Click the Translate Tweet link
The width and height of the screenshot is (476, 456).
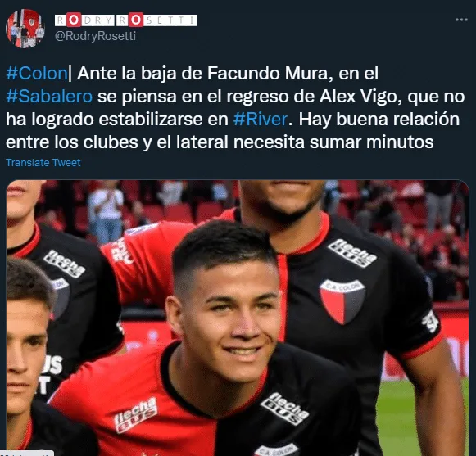[43, 163]
